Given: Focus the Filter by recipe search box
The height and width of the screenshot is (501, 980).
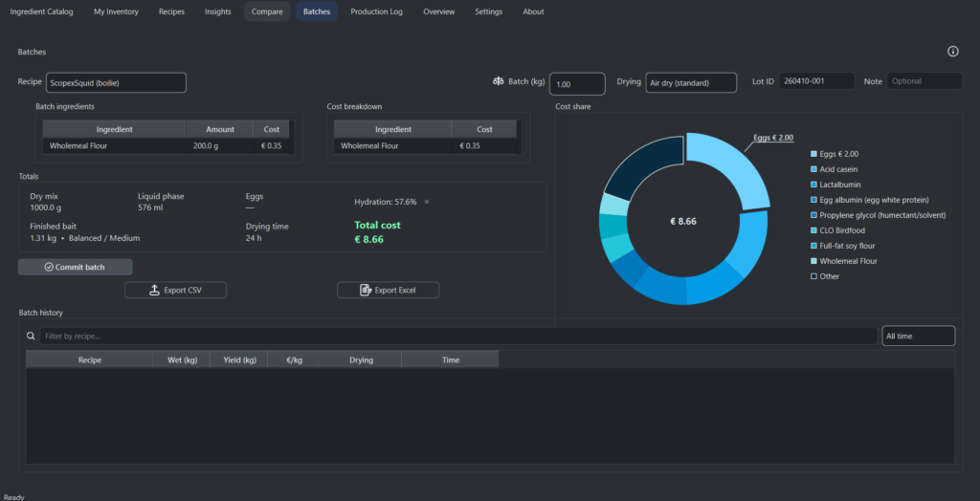Looking at the screenshot, I should [x=457, y=337].
